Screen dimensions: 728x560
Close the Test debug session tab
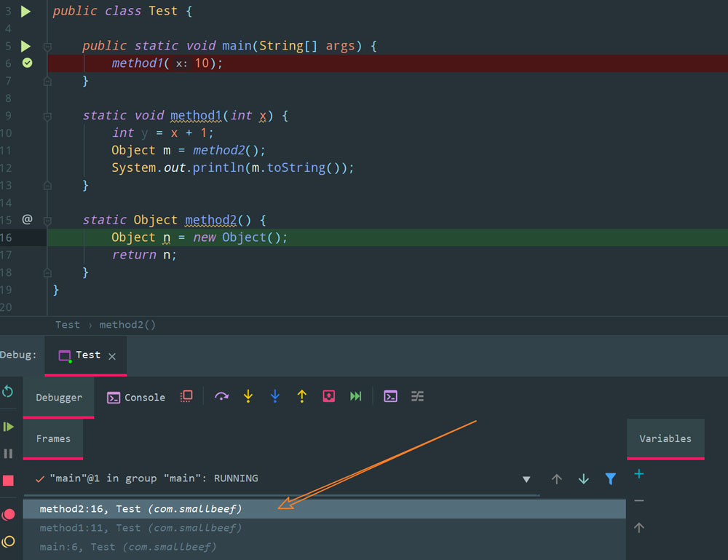pos(112,356)
